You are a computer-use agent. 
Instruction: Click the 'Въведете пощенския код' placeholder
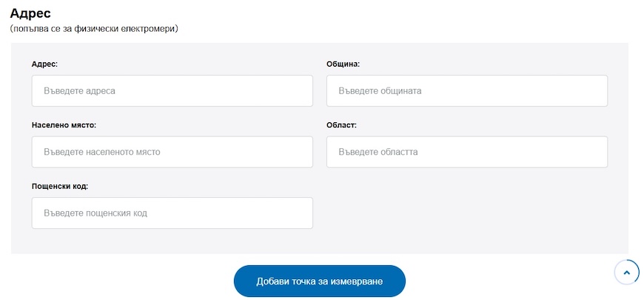click(x=95, y=213)
